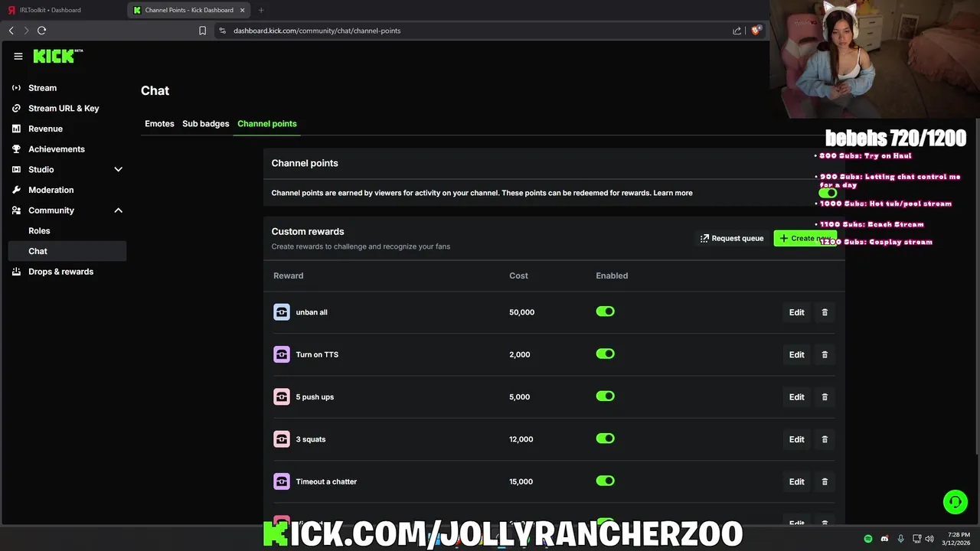The width and height of the screenshot is (980, 551).
Task: Edit the unban all reward
Action: [x=796, y=312]
